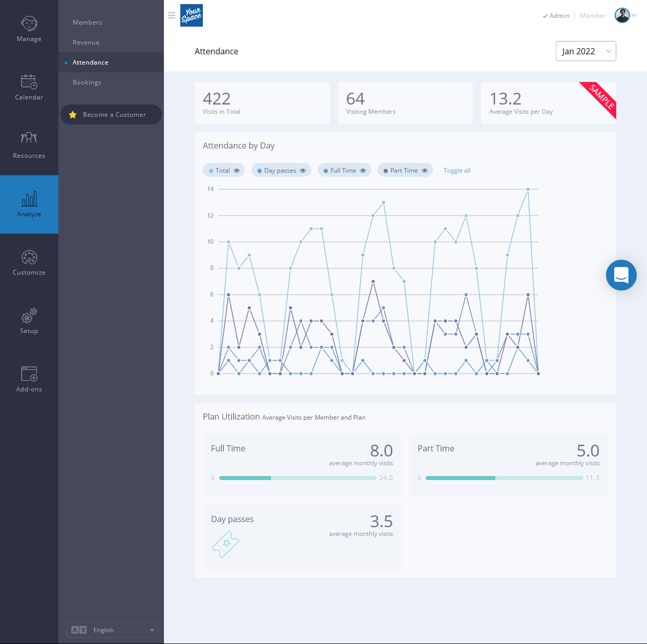647x644 pixels.
Task: Click the Become a Customer button
Action: point(111,115)
